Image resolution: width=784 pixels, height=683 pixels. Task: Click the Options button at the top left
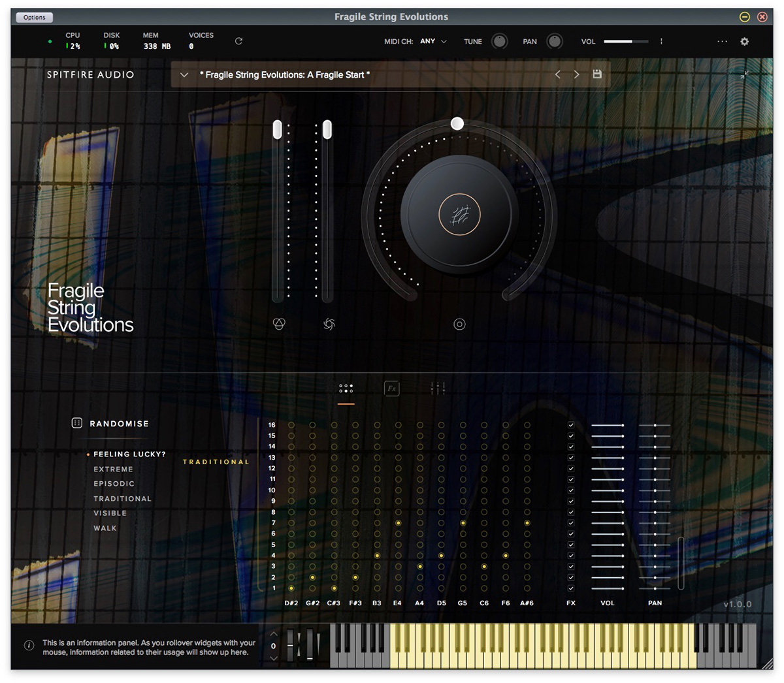(34, 17)
